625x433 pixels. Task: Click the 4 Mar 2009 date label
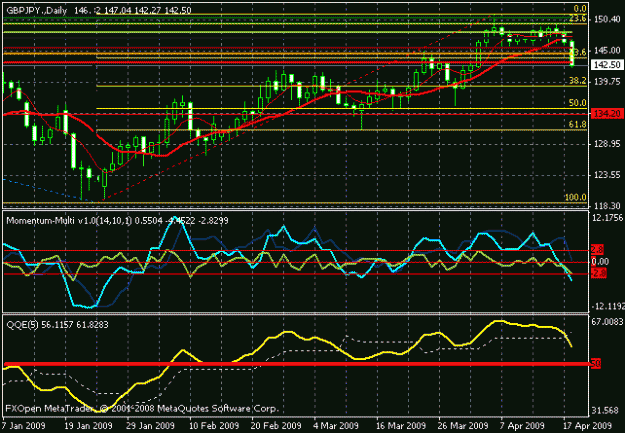coord(336,426)
